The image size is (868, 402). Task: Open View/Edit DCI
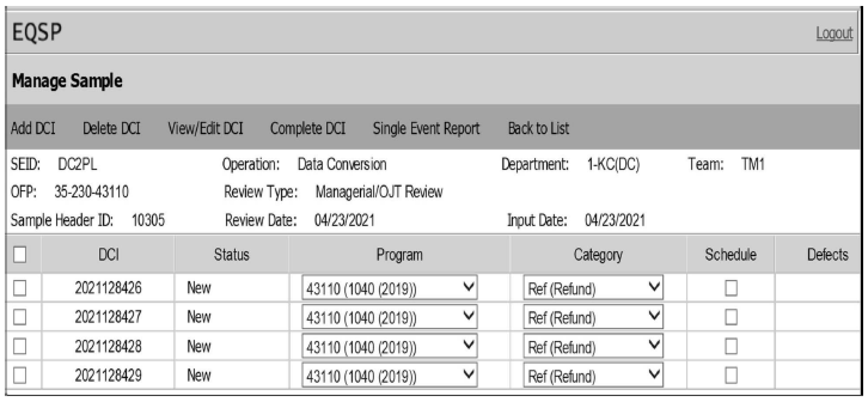pos(205,129)
